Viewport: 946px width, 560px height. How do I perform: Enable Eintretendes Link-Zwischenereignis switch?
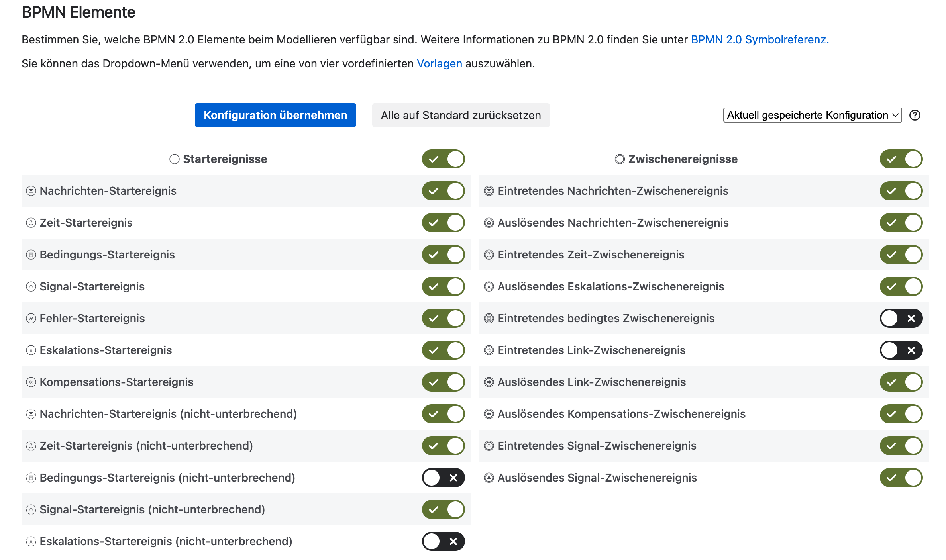click(901, 350)
